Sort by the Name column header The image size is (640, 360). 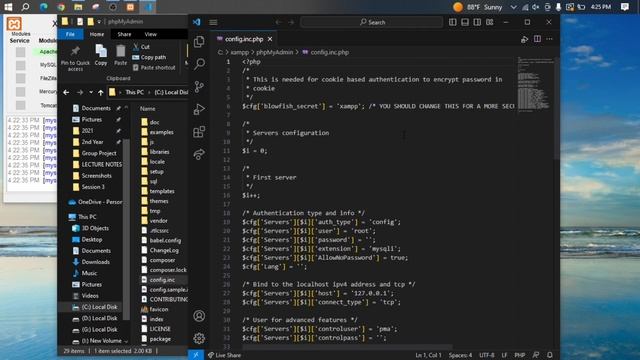(x=147, y=109)
